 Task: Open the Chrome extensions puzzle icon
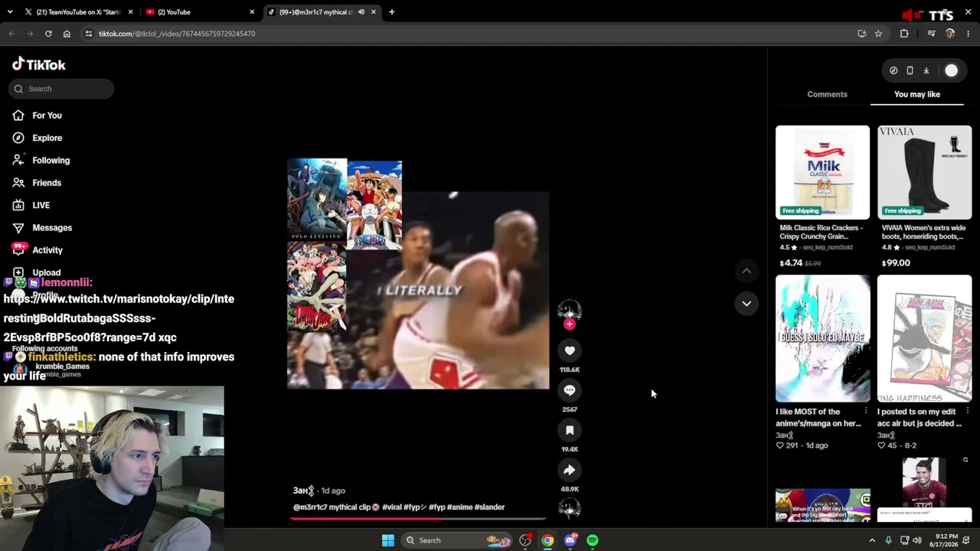[904, 34]
